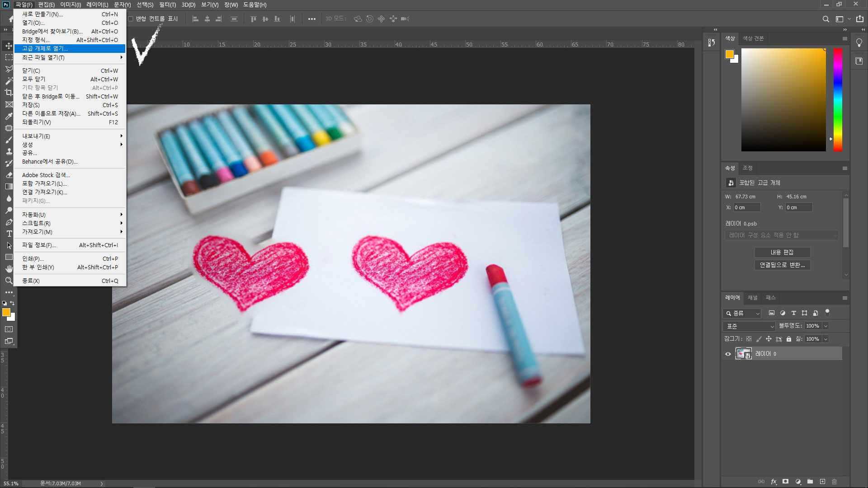The image size is (868, 488).
Task: Open the 불투명도 opacity arrow
Action: (826, 326)
